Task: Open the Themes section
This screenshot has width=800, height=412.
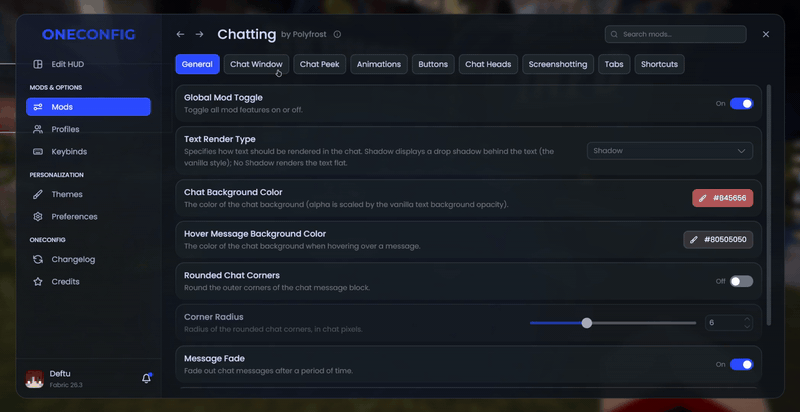Action: click(88, 194)
